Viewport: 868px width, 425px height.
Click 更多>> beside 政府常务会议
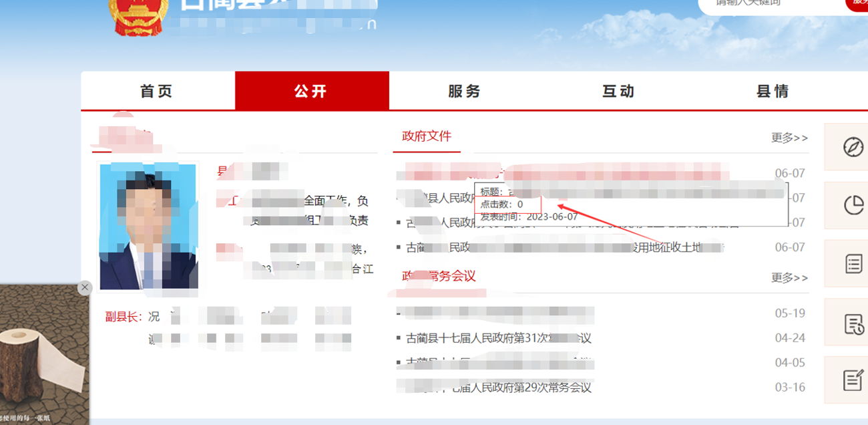789,277
